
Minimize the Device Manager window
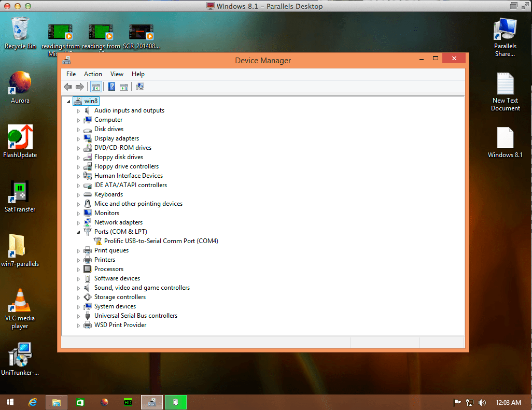point(422,59)
